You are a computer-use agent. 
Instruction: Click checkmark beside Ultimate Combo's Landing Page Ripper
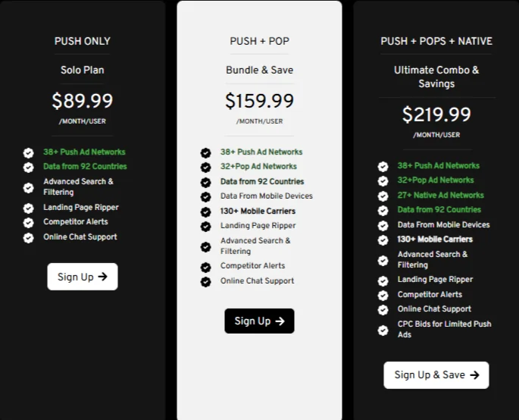tap(383, 281)
